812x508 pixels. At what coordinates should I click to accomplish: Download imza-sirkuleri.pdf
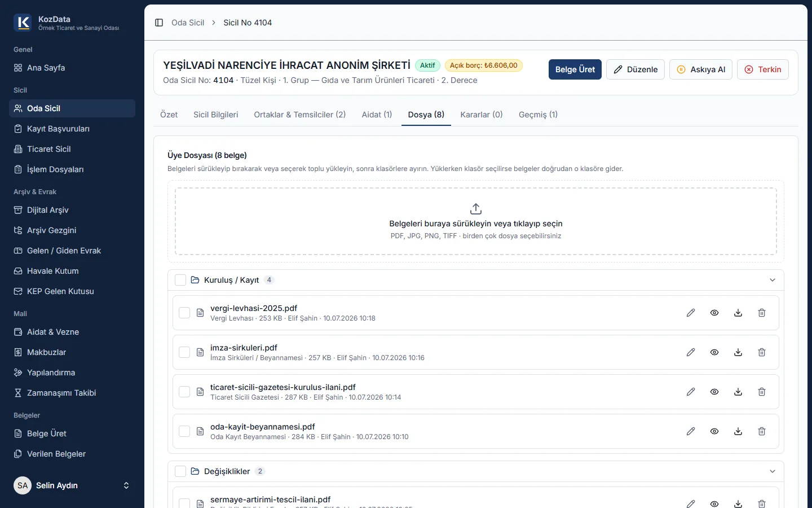pyautogui.click(x=738, y=352)
